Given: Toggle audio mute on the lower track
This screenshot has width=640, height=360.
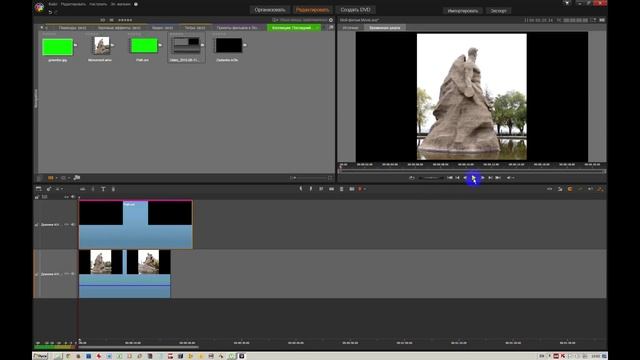Looking at the screenshot, I should 73,274.
